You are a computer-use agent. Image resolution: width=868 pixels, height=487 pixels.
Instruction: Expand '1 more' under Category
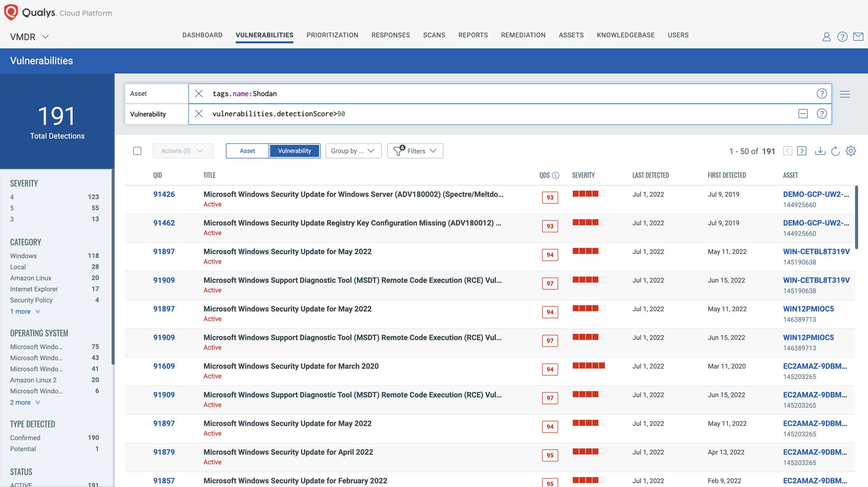tap(25, 312)
